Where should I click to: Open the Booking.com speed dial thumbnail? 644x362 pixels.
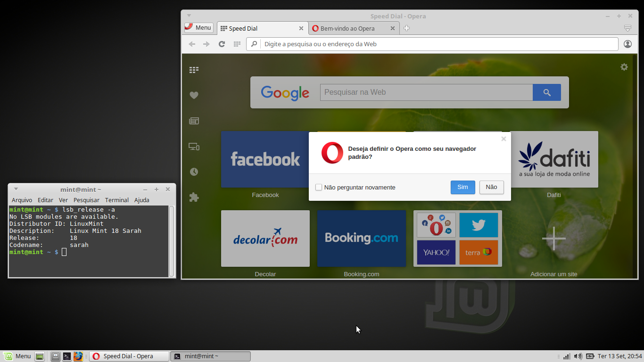[x=361, y=239]
